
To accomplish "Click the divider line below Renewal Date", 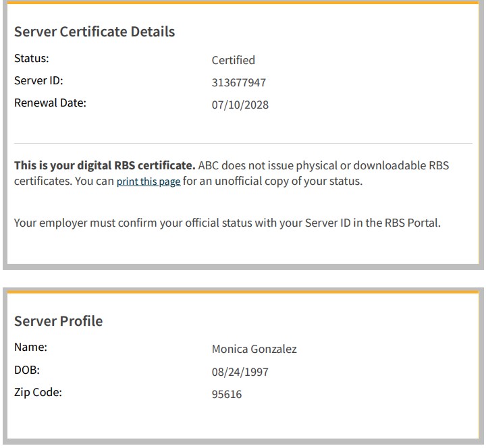I will [x=243, y=143].
